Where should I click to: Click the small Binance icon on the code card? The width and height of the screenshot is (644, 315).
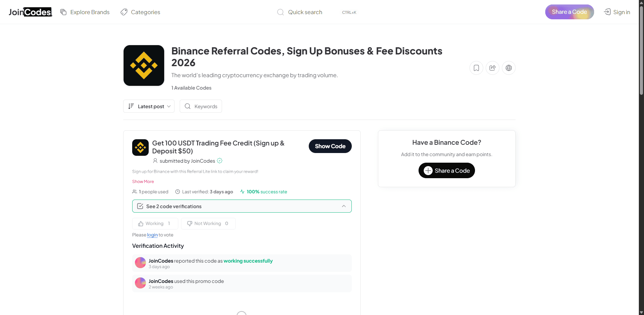(x=140, y=148)
